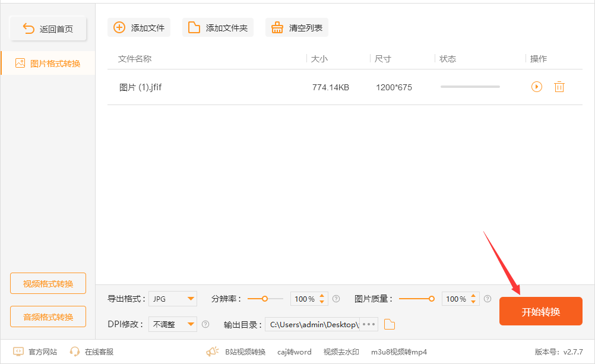
Task: Select the file name 图片 (1).jfif
Action: pyautogui.click(x=140, y=87)
